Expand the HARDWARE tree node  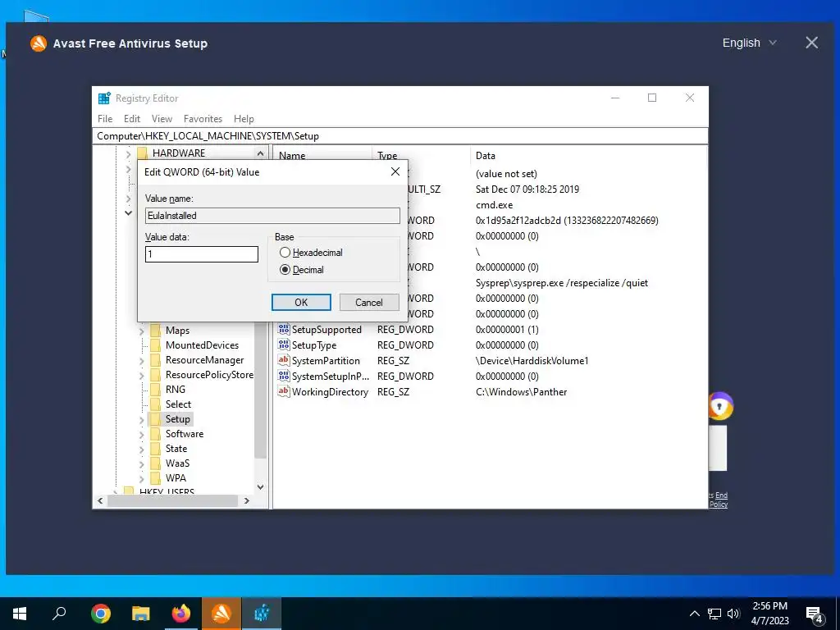128,154
